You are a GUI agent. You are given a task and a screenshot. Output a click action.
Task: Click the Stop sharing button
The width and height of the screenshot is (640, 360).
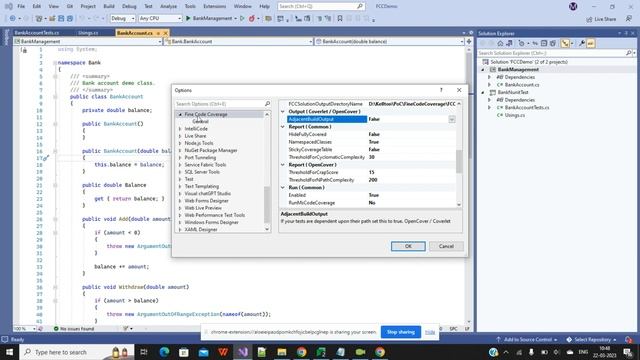click(401, 332)
